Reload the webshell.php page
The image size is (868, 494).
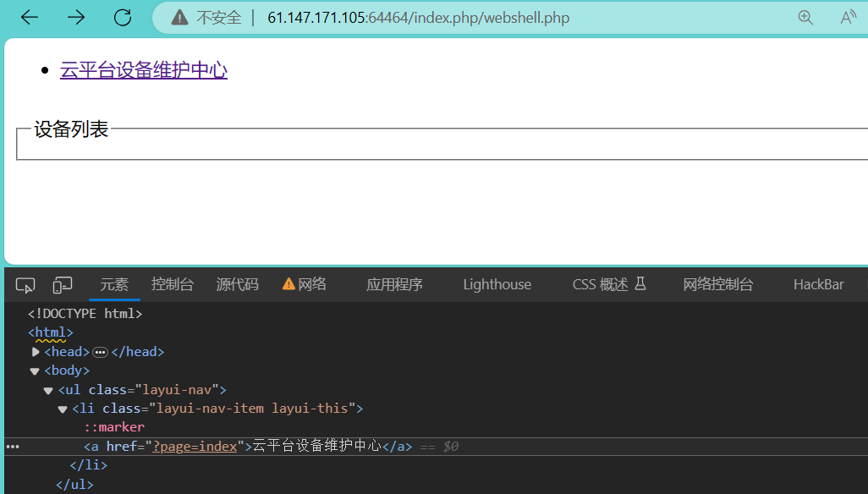122,16
